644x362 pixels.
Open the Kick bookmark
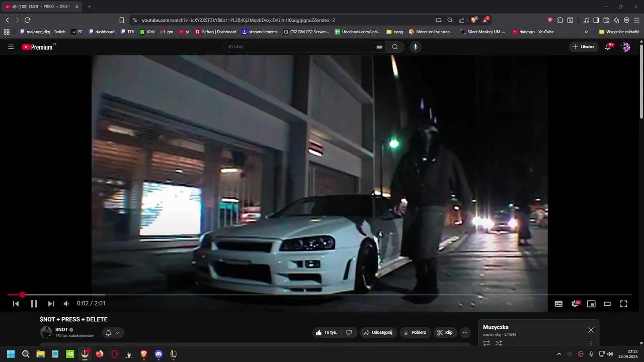click(x=147, y=32)
